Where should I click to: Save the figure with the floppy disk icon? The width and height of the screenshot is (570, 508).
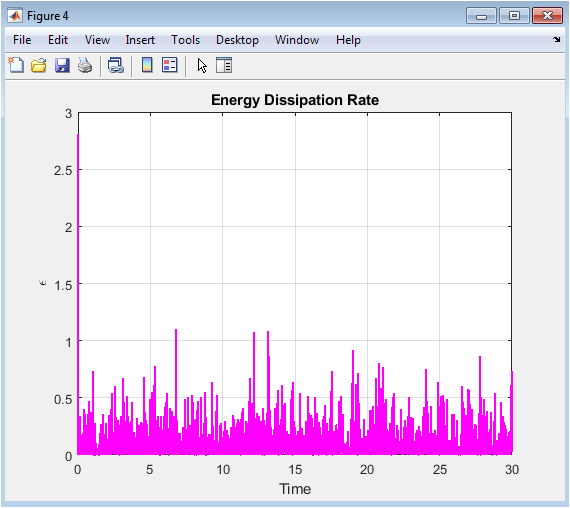pos(62,66)
